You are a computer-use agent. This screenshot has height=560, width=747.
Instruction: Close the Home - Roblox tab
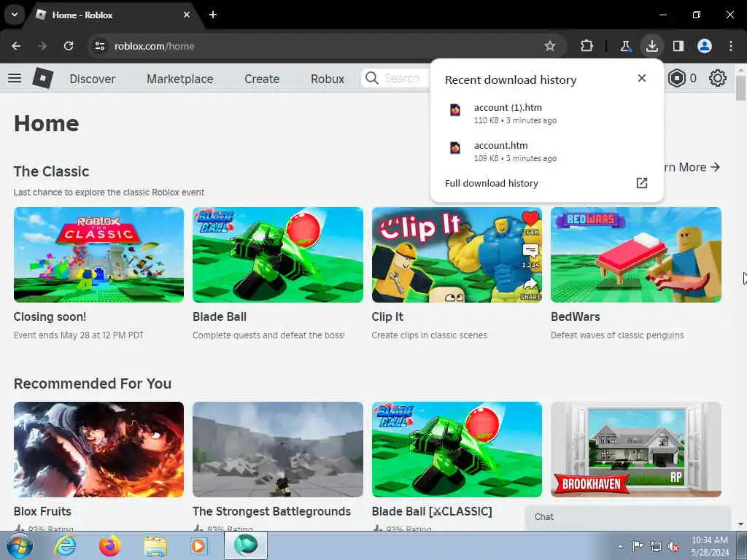[187, 15]
